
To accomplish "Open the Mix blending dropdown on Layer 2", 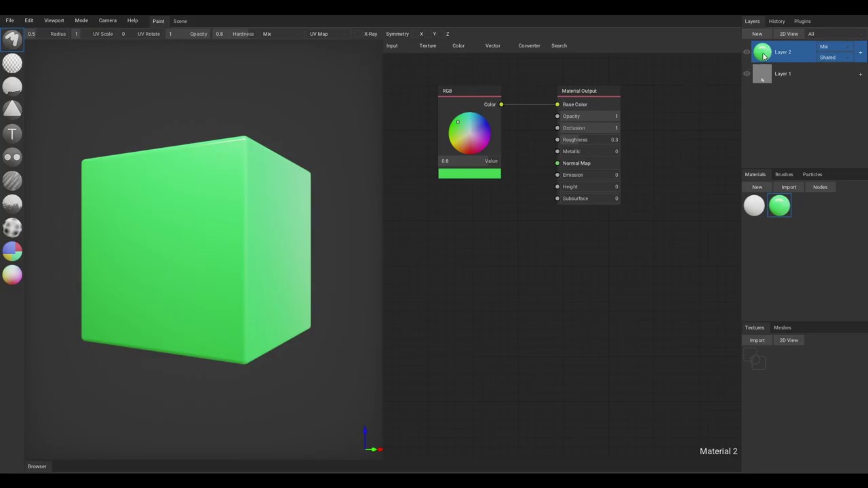I will tap(834, 47).
